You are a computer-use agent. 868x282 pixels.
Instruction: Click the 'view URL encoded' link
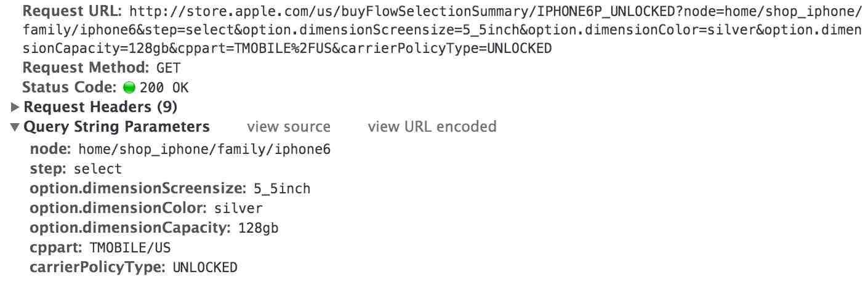(x=432, y=127)
